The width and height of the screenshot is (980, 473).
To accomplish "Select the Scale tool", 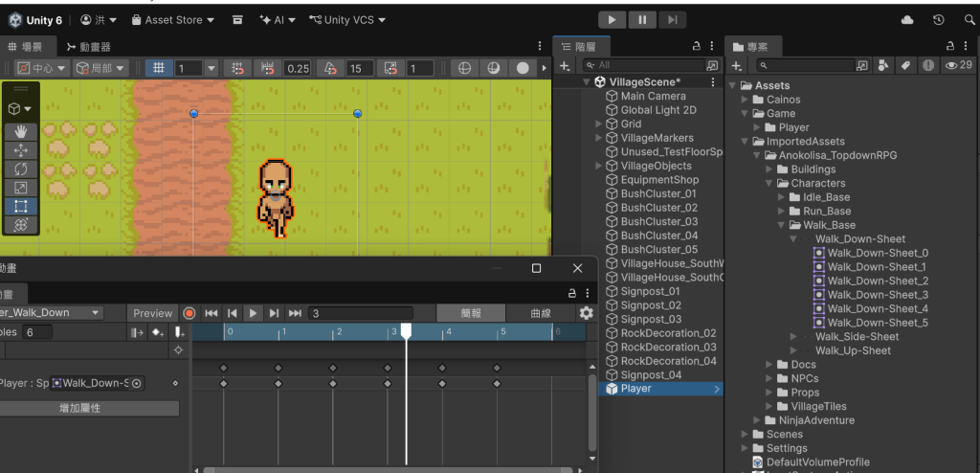I will 21,188.
